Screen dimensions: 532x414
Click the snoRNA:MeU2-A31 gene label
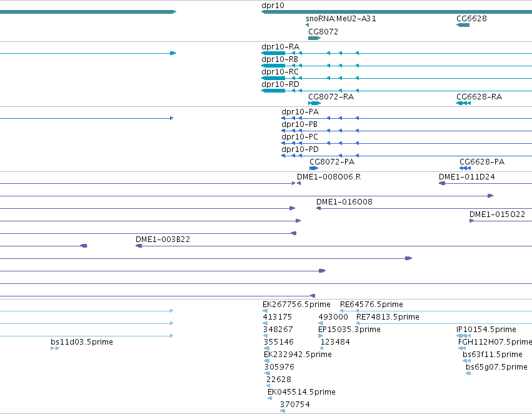[x=341, y=19]
